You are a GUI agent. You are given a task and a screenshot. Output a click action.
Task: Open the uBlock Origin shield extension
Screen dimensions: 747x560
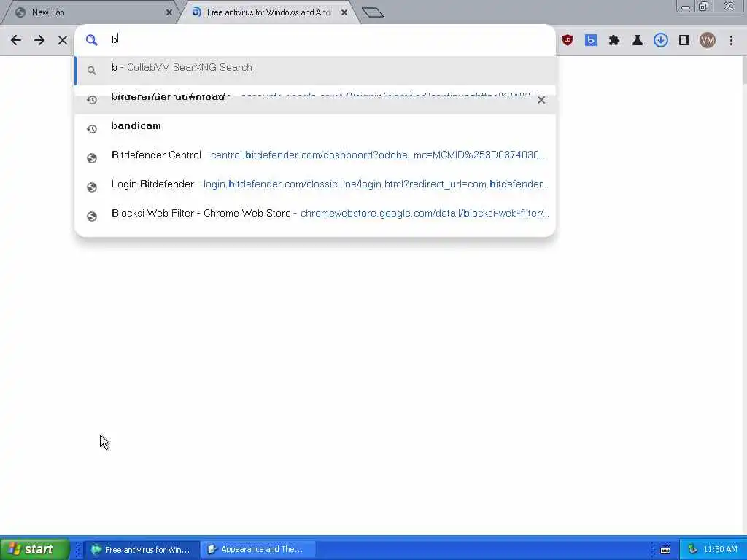point(567,40)
